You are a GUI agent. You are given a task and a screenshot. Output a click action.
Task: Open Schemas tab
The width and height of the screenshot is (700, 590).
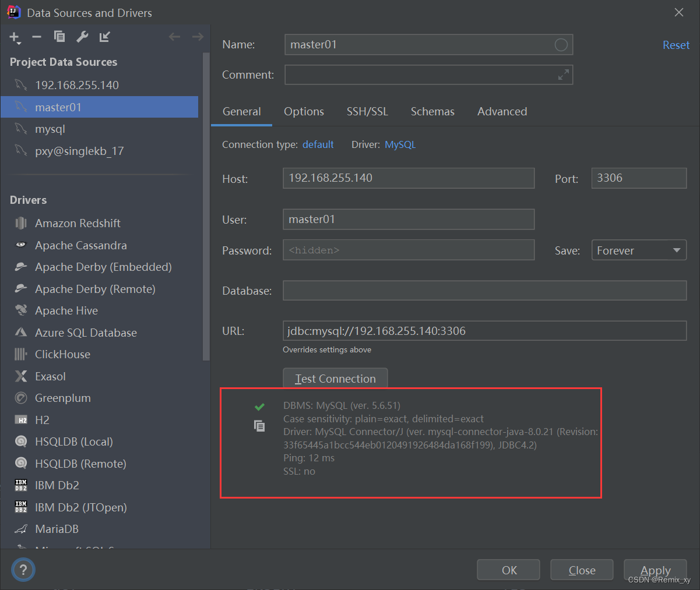(432, 111)
